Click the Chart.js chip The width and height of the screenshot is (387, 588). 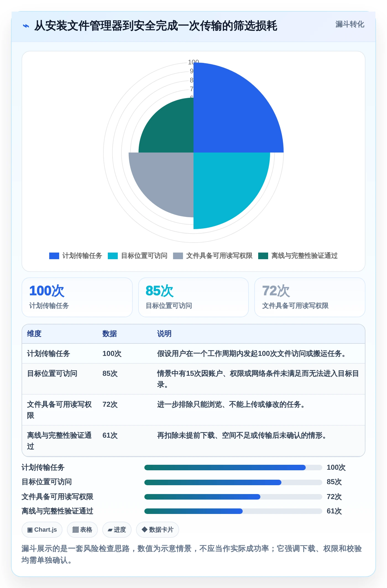(42, 530)
